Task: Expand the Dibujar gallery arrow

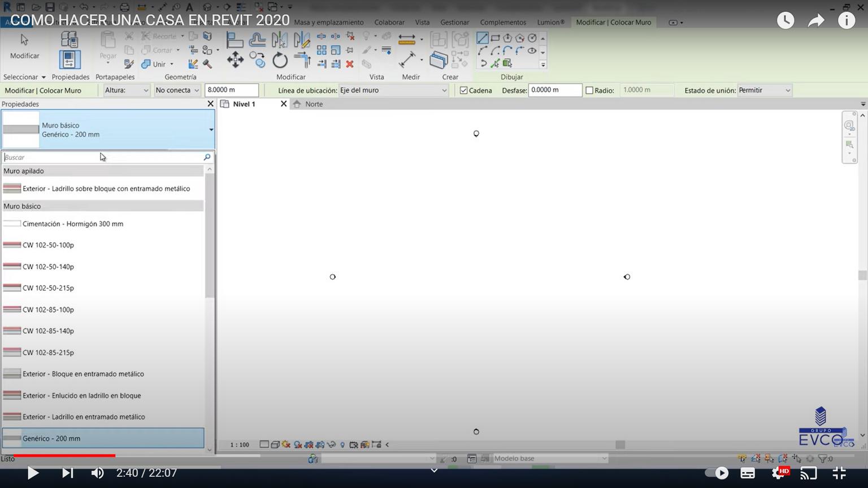Action: 543,64
